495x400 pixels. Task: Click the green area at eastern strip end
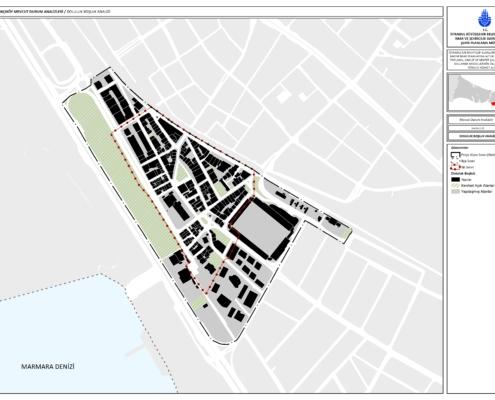click(348, 234)
